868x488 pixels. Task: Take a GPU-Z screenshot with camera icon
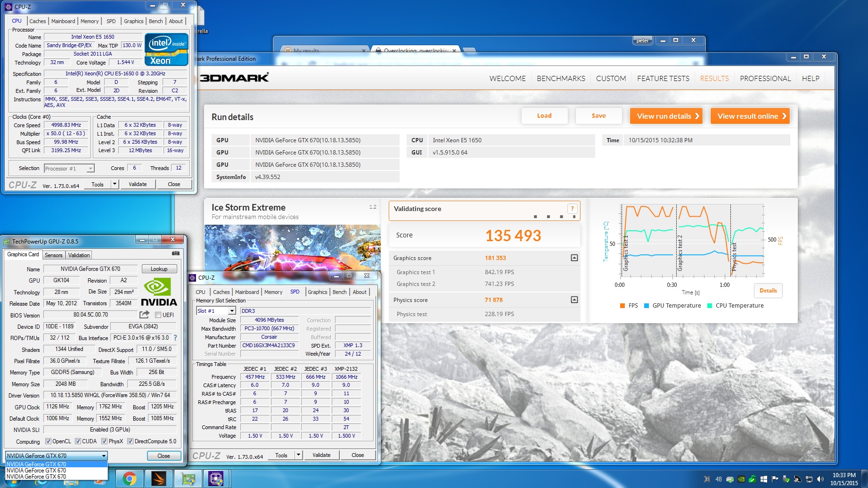(176, 253)
